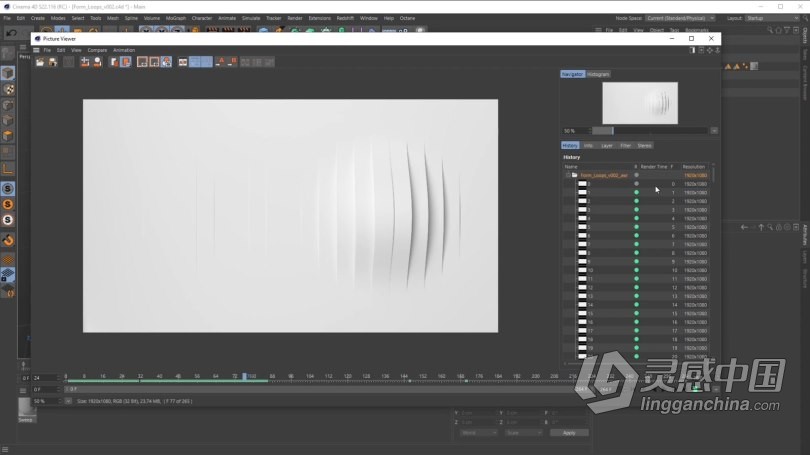Click the back arrow in Attributes panel header
Image resolution: width=810 pixels, height=455 pixels.
[744, 227]
